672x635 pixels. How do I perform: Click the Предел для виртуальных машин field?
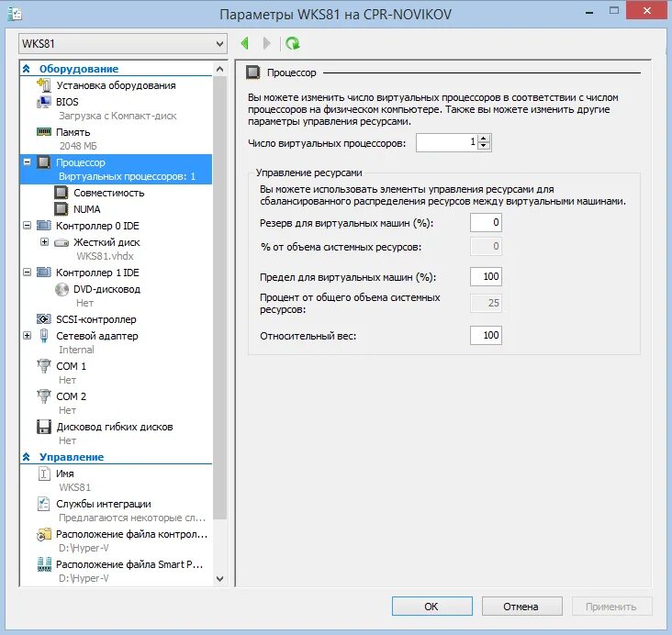[486, 276]
